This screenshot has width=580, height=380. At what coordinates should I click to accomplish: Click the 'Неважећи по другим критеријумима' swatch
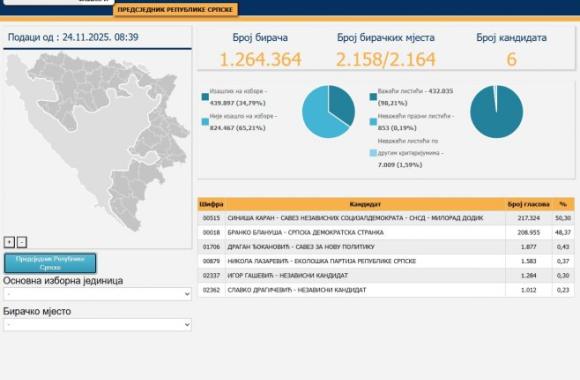(373, 153)
